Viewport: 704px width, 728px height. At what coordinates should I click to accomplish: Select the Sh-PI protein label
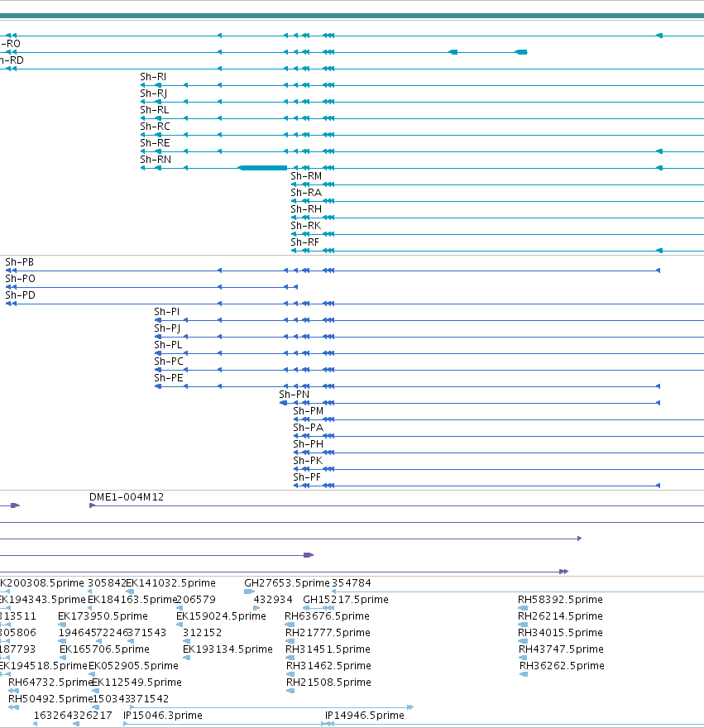click(167, 312)
